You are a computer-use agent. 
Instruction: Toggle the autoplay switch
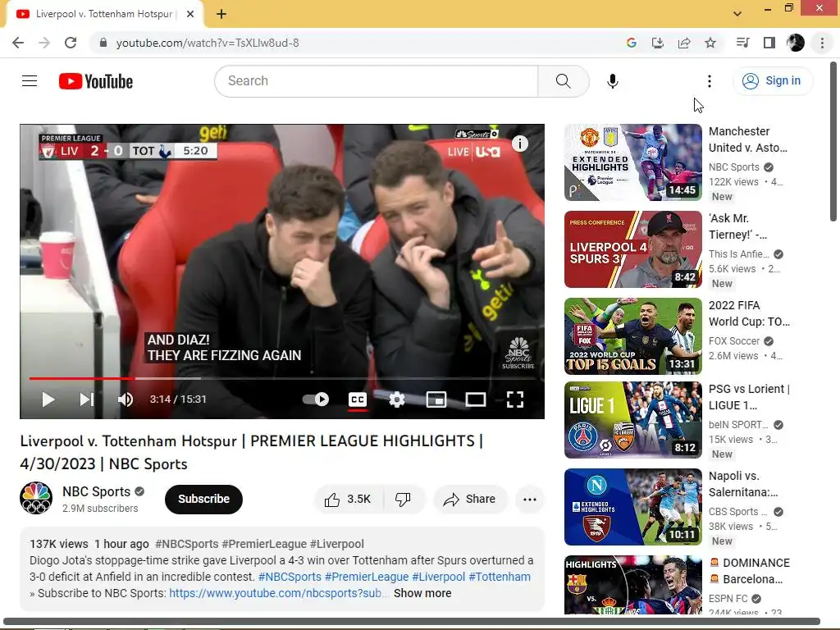click(x=316, y=399)
